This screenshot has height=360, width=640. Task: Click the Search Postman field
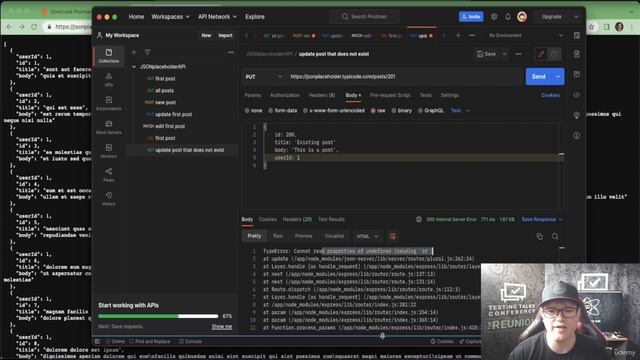(364, 17)
